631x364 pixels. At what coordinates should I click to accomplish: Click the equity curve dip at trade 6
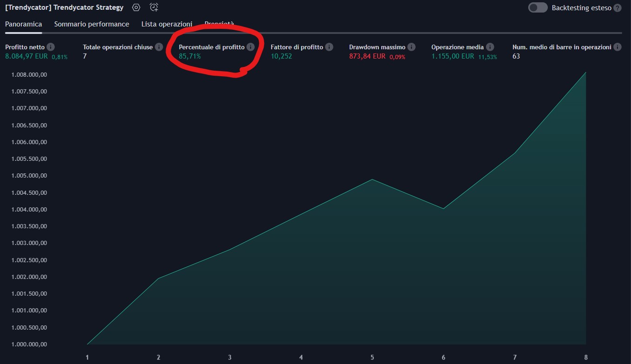point(443,209)
